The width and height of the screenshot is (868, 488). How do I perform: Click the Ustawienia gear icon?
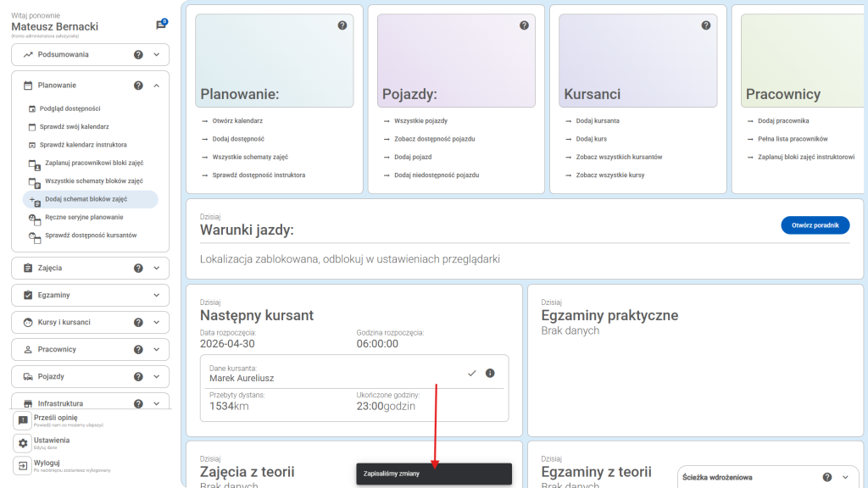24,443
